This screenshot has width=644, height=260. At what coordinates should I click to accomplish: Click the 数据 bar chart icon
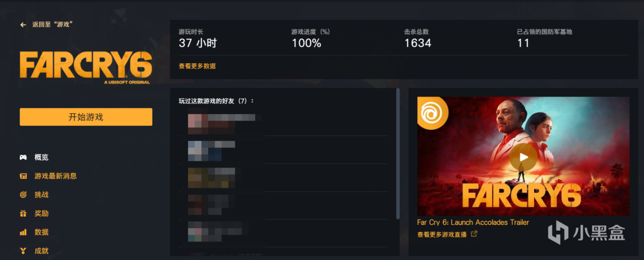23,233
